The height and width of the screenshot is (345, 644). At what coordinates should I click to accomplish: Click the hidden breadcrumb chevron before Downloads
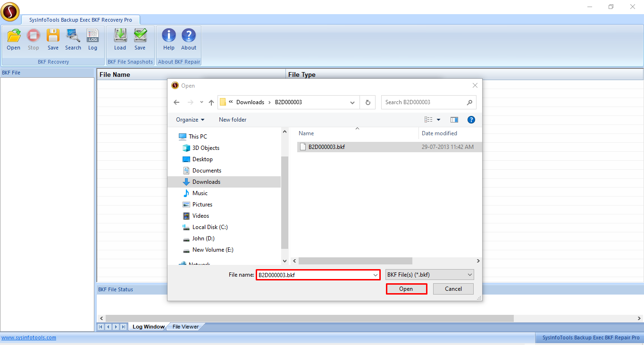click(231, 102)
